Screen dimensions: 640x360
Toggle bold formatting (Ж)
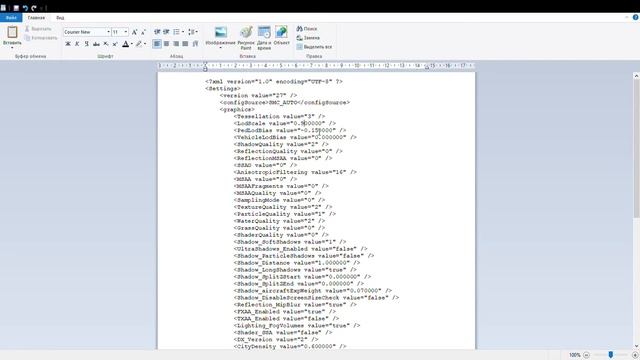click(68, 44)
